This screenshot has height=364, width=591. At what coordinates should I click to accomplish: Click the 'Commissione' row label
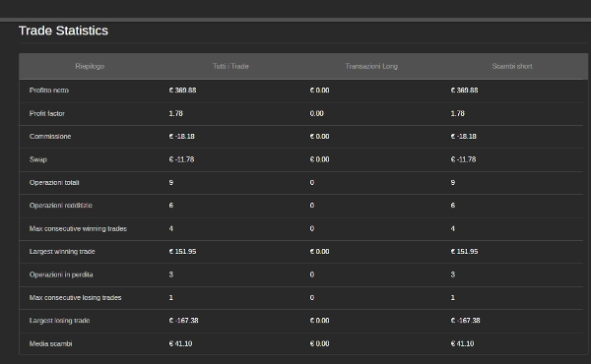(x=50, y=137)
